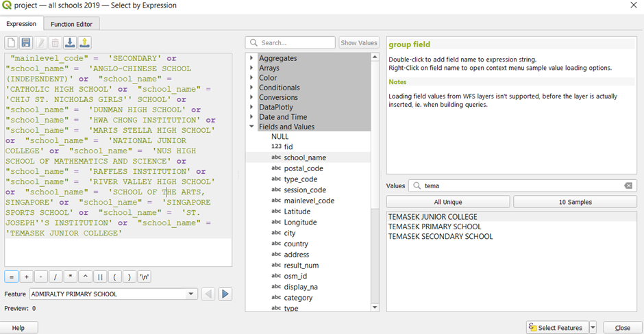Export user expressions with the up-arrow icon

pos(84,43)
